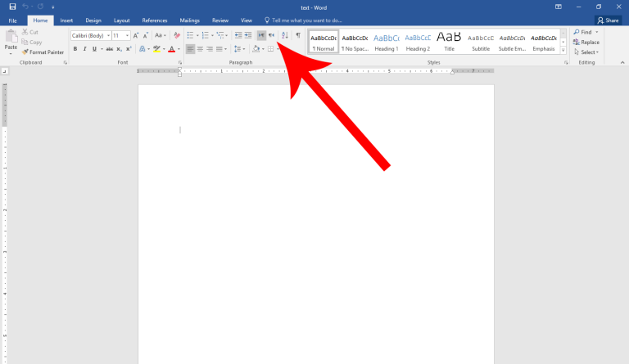This screenshot has height=364, width=629.
Task: Open the References tab
Action: [155, 20]
